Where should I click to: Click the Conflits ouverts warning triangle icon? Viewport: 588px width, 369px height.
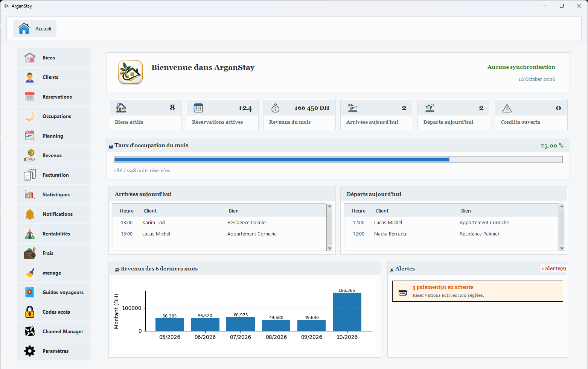[x=507, y=108]
